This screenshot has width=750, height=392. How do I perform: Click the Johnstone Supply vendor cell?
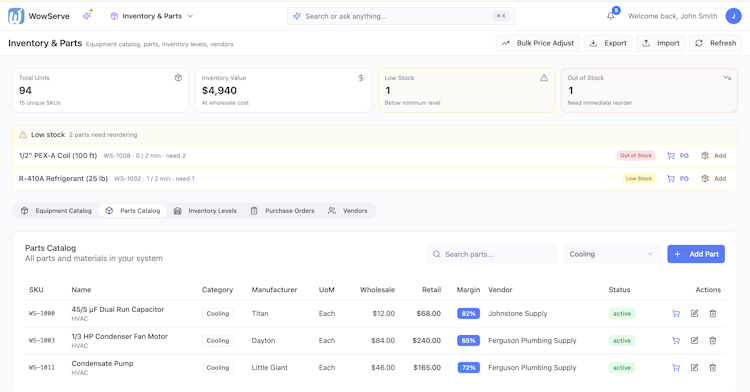pos(518,314)
